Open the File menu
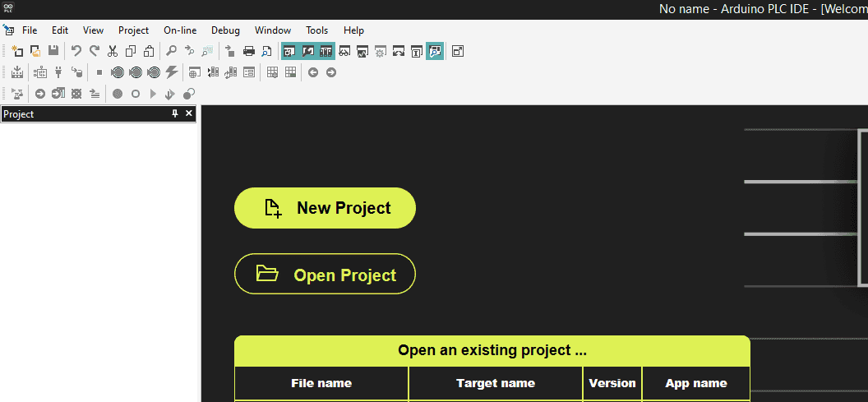Image resolution: width=868 pixels, height=402 pixels. point(30,30)
